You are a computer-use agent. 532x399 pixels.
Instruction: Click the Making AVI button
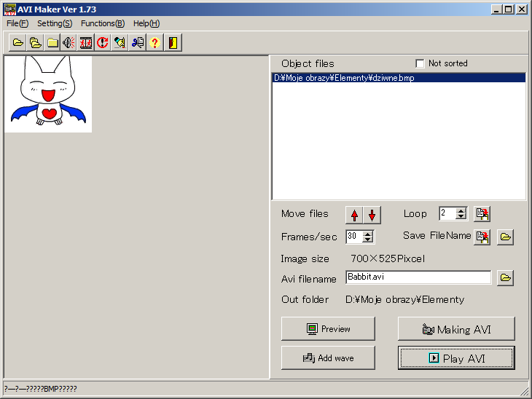(456, 329)
